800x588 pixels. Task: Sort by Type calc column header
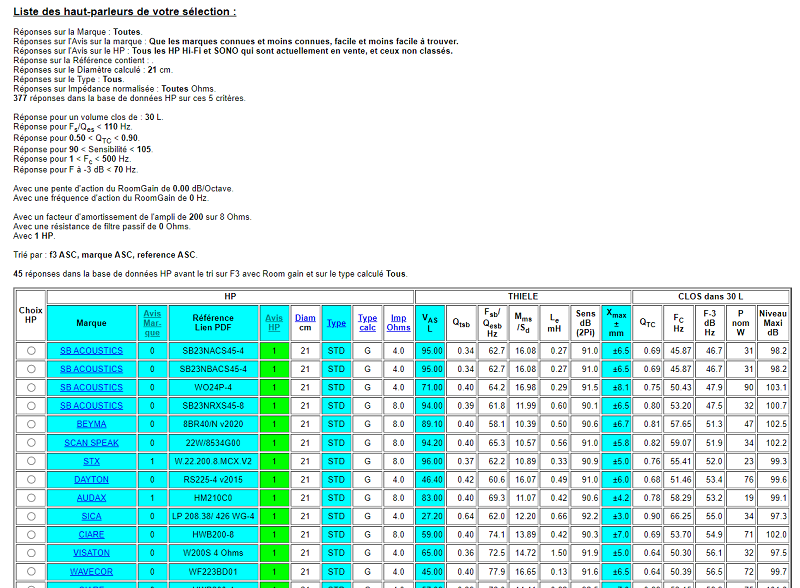367,323
